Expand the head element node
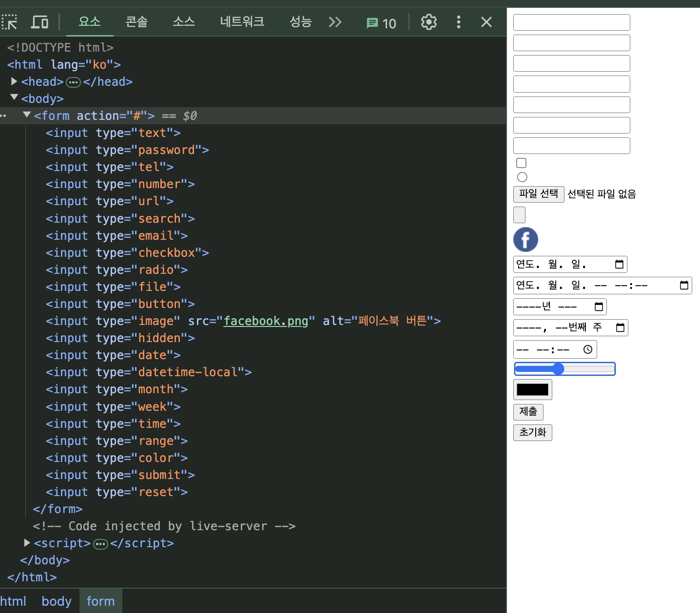 pos(14,81)
